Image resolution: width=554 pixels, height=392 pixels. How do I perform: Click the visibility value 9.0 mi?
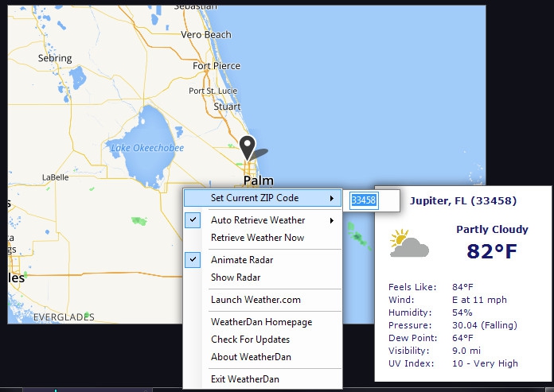click(x=466, y=351)
